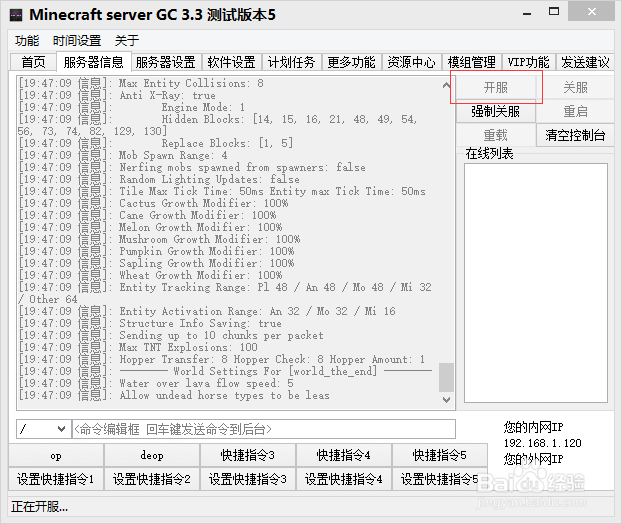Click 设置快捷指令2 button
The image size is (622, 524).
click(x=152, y=479)
